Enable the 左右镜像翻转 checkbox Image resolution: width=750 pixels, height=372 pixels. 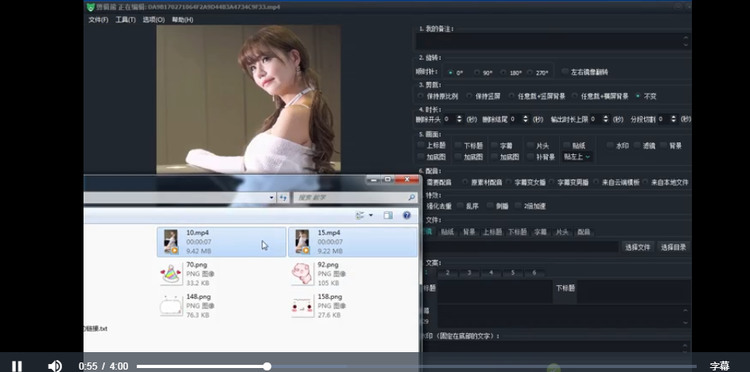click(565, 72)
